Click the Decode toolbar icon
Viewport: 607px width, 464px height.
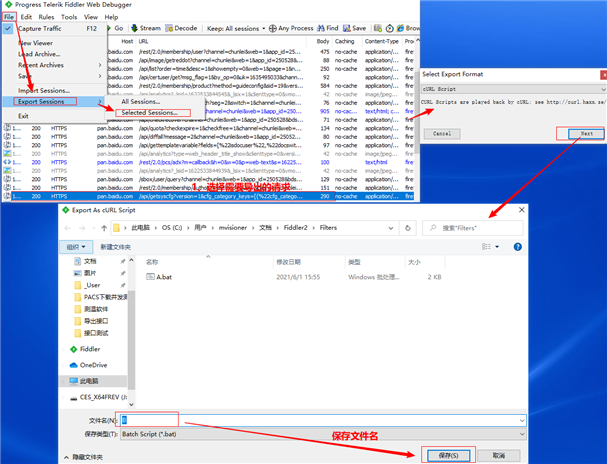(x=169, y=28)
